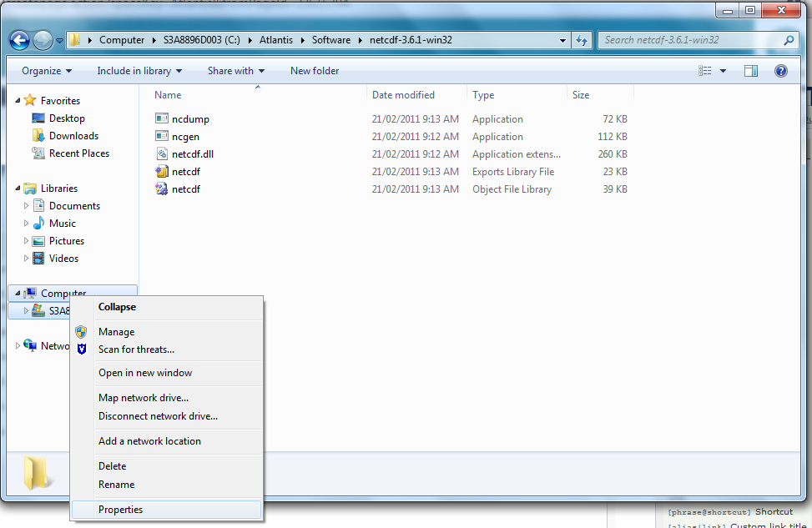Expand the Documents library tree node
Viewport: 812px width, 528px height.
(x=27, y=206)
